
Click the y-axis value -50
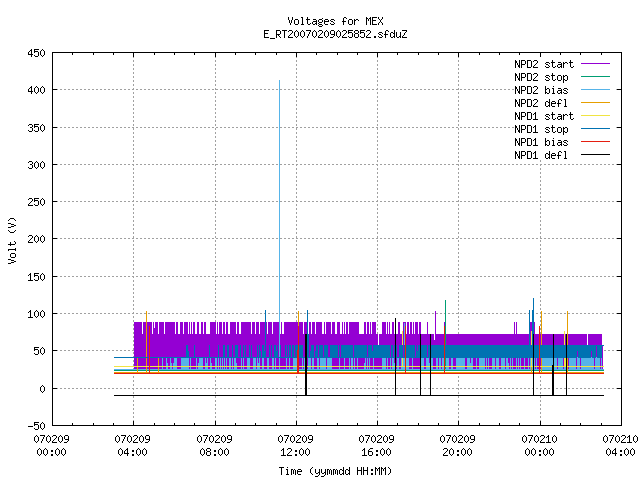(36, 426)
